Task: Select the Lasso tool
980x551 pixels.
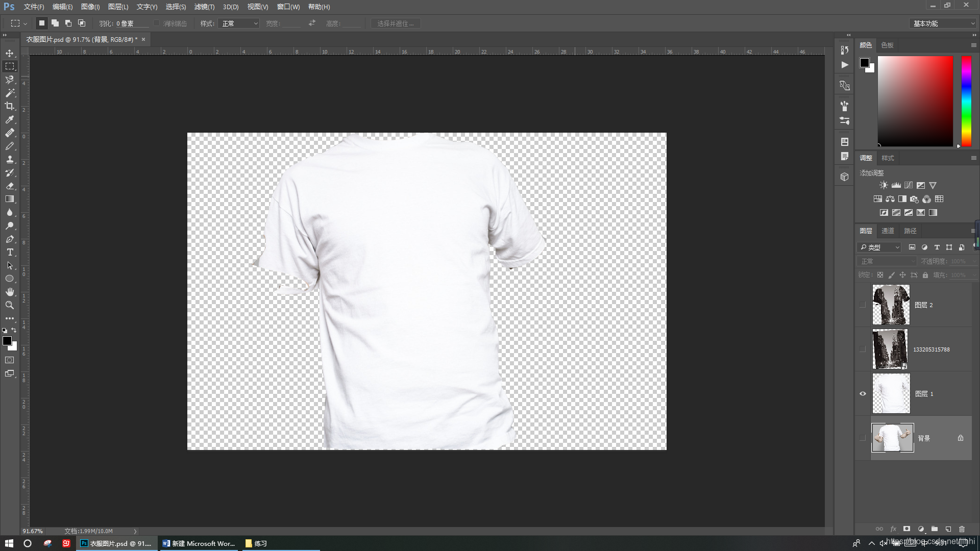Action: 10,80
